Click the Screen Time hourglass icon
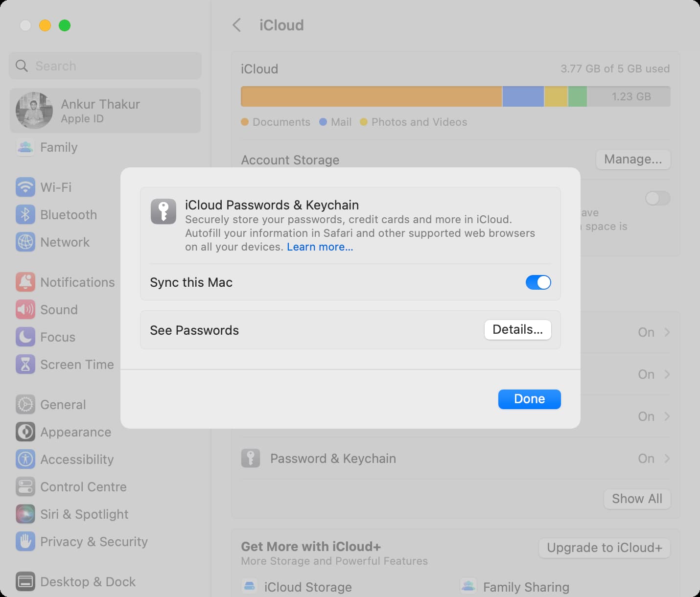The width and height of the screenshot is (700, 597). (25, 364)
